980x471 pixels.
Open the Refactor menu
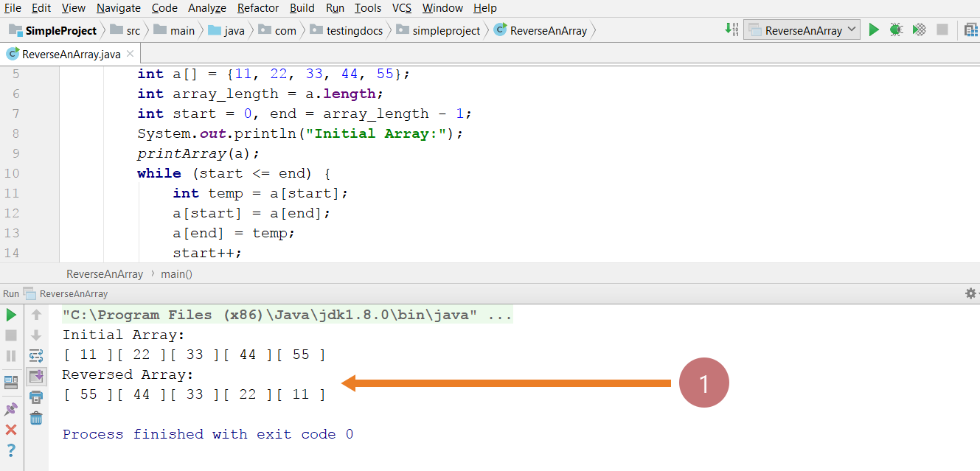click(258, 8)
